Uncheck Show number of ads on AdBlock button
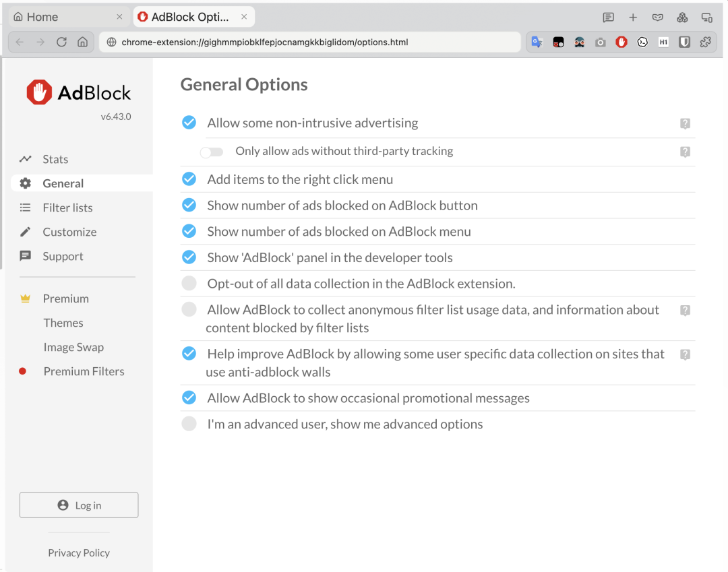This screenshot has height=572, width=728. tap(189, 205)
